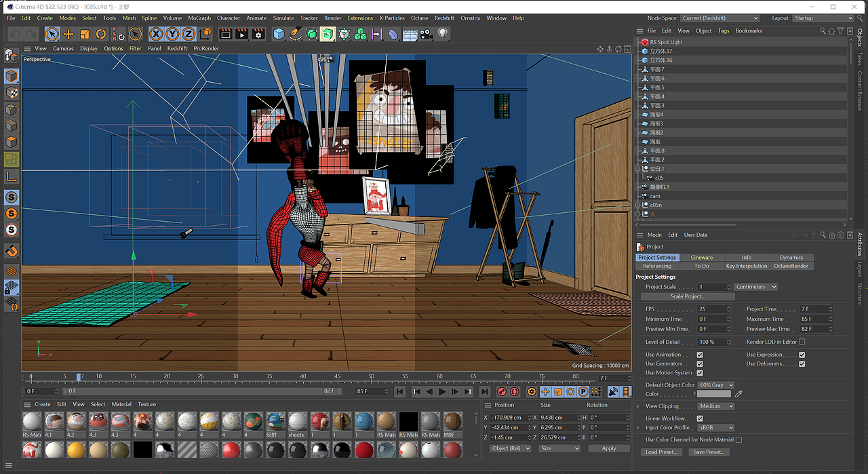The width and height of the screenshot is (868, 474).
Task: Click the Scale Project... button
Action: click(x=688, y=296)
